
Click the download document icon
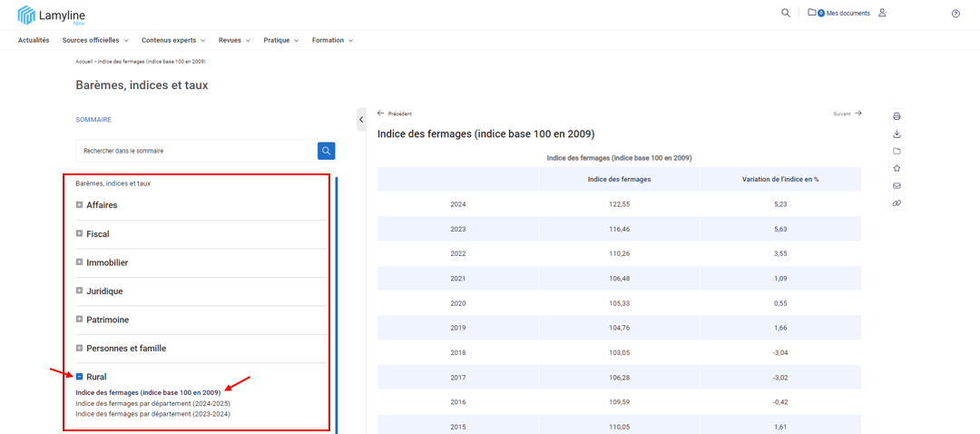tap(897, 133)
